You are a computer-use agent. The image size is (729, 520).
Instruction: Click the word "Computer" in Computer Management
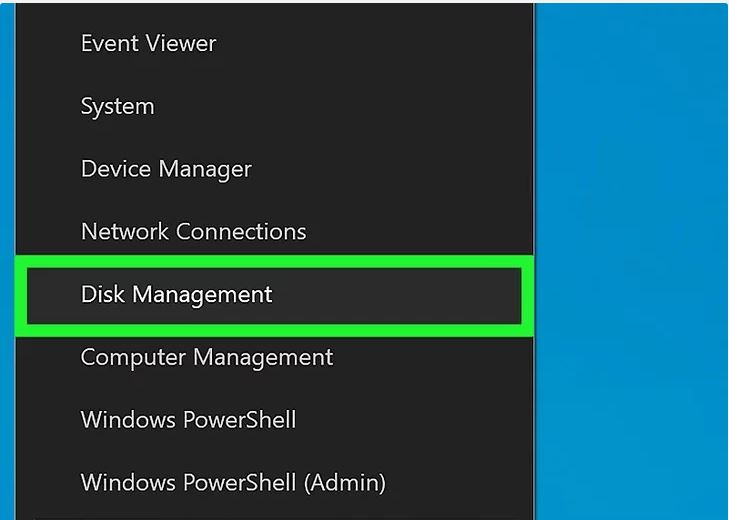click(133, 358)
